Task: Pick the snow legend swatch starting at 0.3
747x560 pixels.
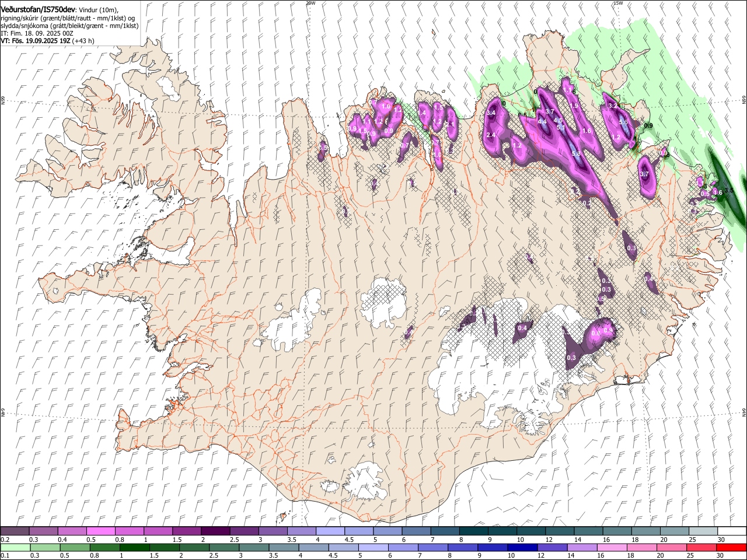Action: tap(44, 531)
